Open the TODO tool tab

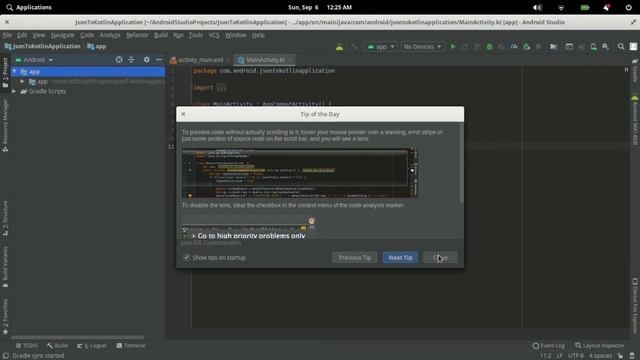click(x=27, y=345)
